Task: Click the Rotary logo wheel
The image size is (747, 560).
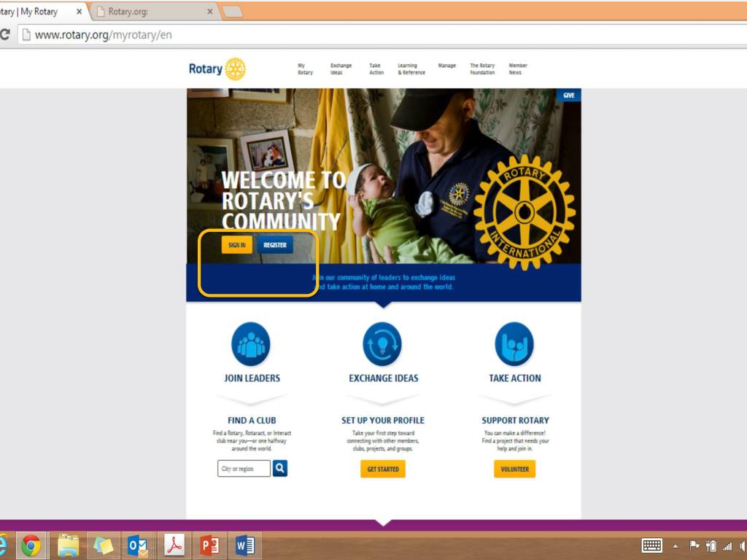Action: [236, 69]
